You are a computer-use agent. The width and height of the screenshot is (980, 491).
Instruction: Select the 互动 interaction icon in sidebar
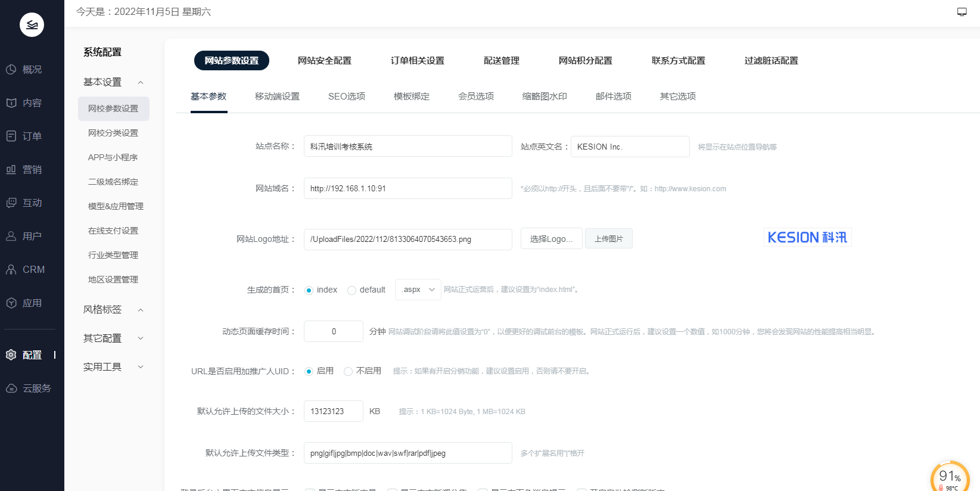tap(11, 203)
